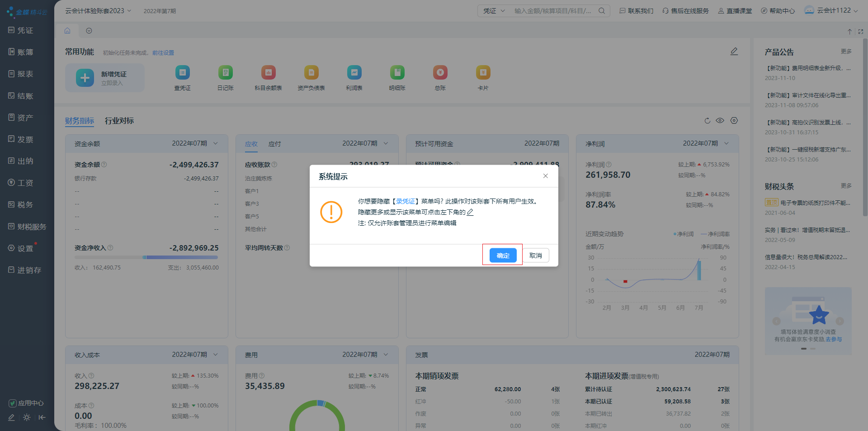Switch to the 行业对标 tab

click(x=119, y=121)
